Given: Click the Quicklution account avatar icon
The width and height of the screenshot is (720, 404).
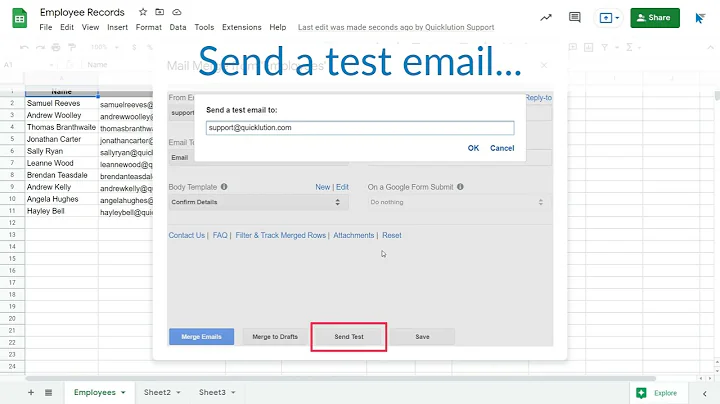Looking at the screenshot, I should (x=700, y=18).
